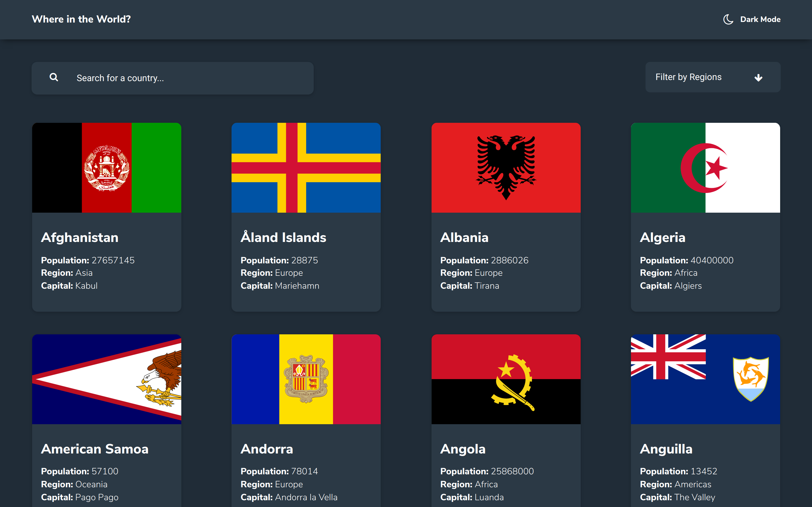
Task: Open the Angola flag image
Action: pos(506,379)
